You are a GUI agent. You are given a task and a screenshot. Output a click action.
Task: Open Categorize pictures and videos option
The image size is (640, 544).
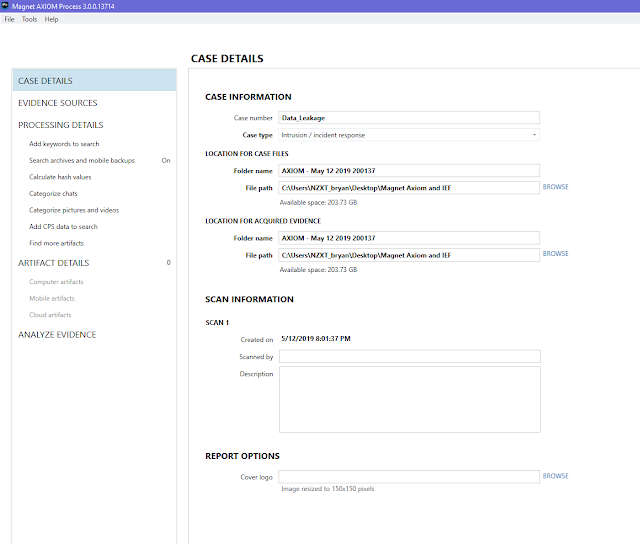pos(74,210)
